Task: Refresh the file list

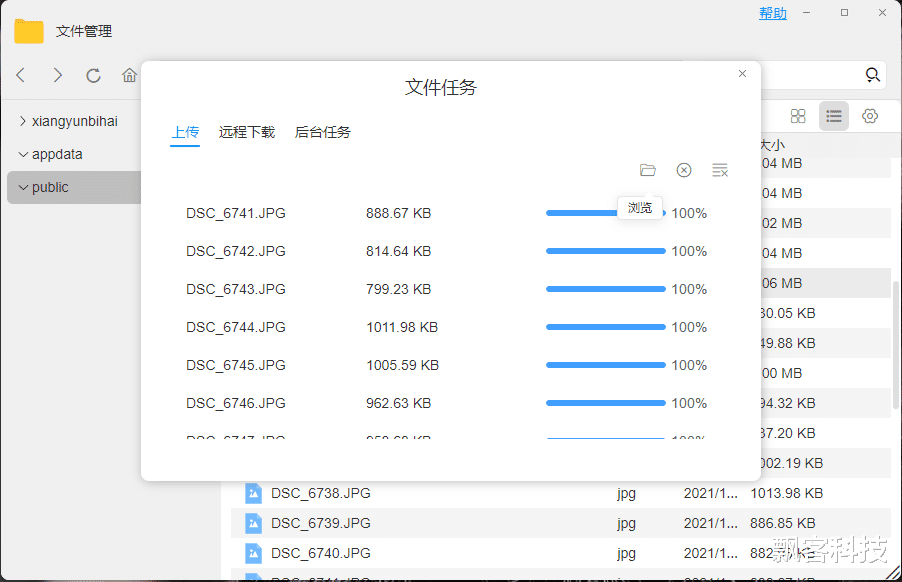Action: [93, 75]
